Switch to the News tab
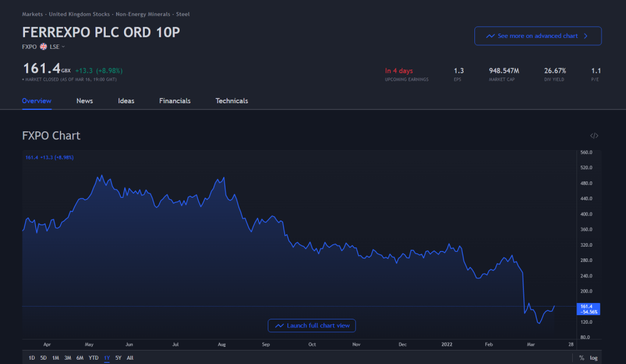Viewport: 626px width, 364px height. coord(84,101)
